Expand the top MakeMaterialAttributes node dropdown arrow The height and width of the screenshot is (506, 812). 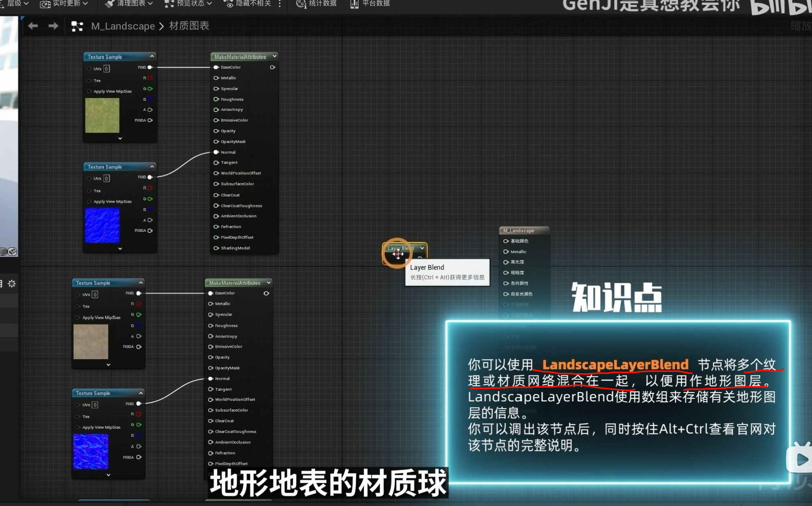(x=274, y=57)
